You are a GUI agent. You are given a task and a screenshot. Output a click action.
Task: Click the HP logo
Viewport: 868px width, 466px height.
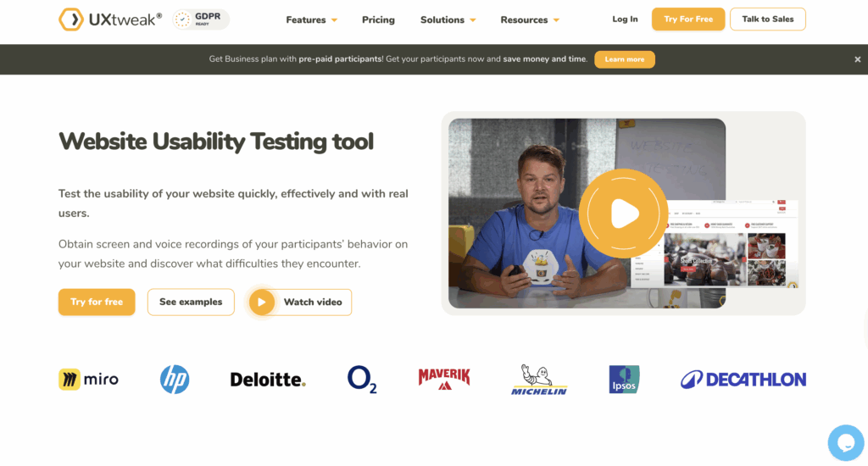(x=175, y=380)
